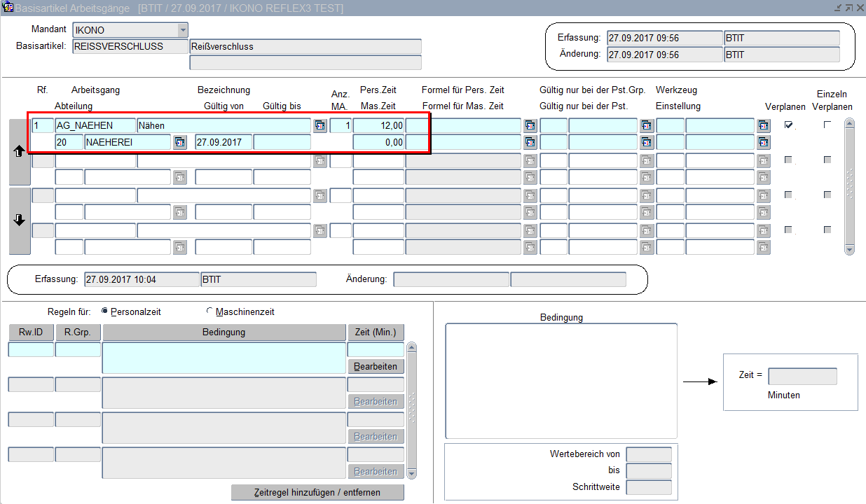Image resolution: width=866 pixels, height=504 pixels.
Task: Click the move-down arrow for work steps
Action: (20, 220)
